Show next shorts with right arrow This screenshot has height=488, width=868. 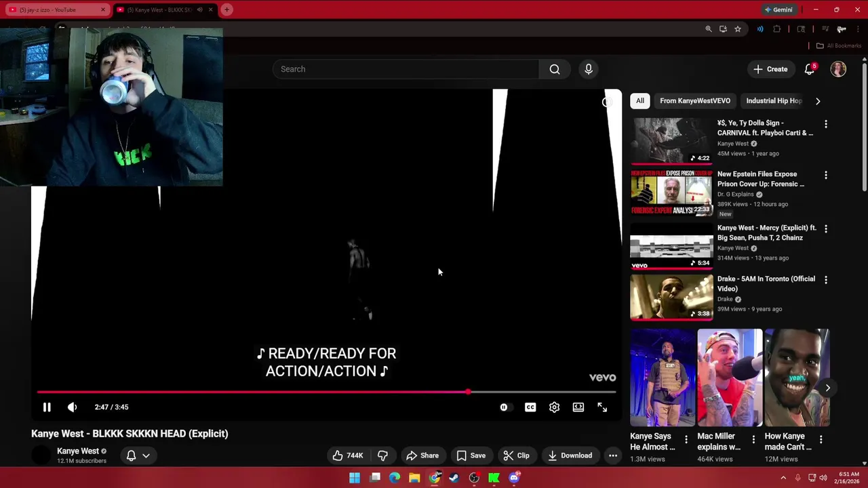tap(827, 388)
